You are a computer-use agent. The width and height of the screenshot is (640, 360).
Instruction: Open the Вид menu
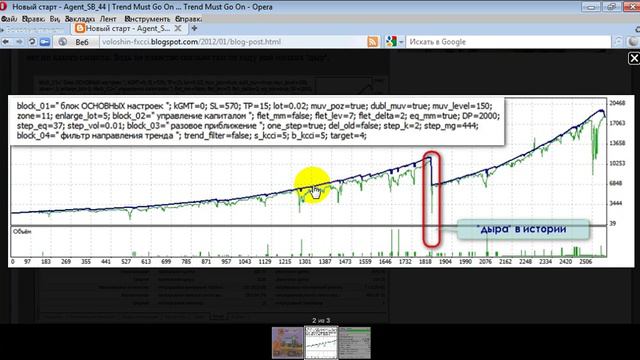click(55, 19)
